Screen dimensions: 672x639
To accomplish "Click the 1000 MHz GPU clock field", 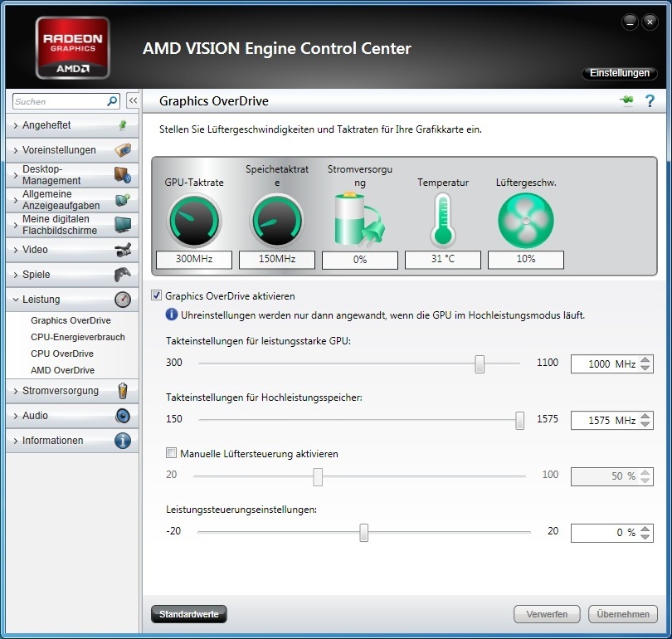I will point(611,363).
